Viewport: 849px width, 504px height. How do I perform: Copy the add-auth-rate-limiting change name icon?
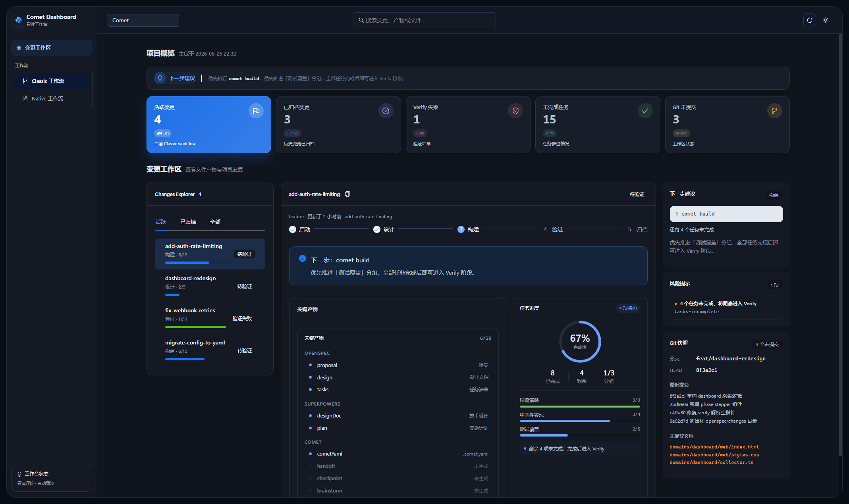(347, 194)
